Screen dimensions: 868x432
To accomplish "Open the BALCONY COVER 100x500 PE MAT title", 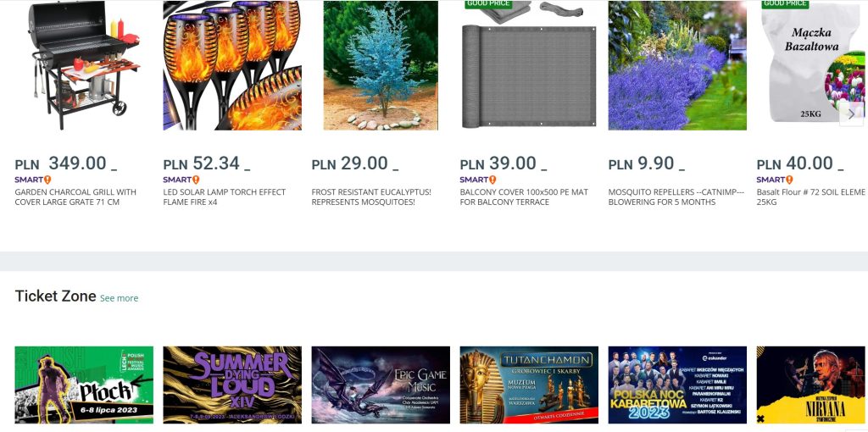I will 524,197.
